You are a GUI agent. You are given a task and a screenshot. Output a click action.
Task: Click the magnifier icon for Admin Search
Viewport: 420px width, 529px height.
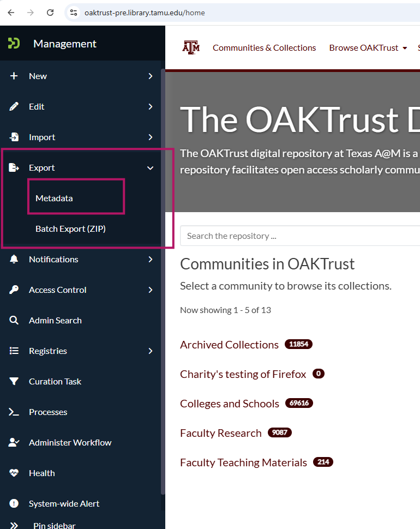(x=14, y=321)
